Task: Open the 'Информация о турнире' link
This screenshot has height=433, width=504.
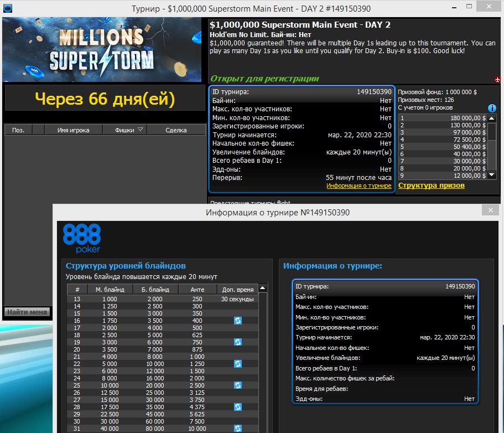Action: click(x=358, y=185)
